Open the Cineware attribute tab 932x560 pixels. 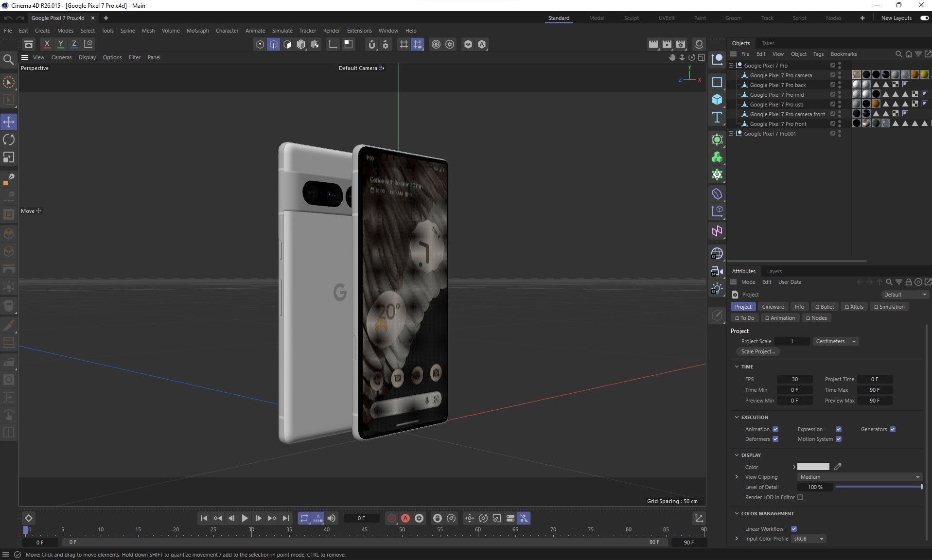(773, 307)
